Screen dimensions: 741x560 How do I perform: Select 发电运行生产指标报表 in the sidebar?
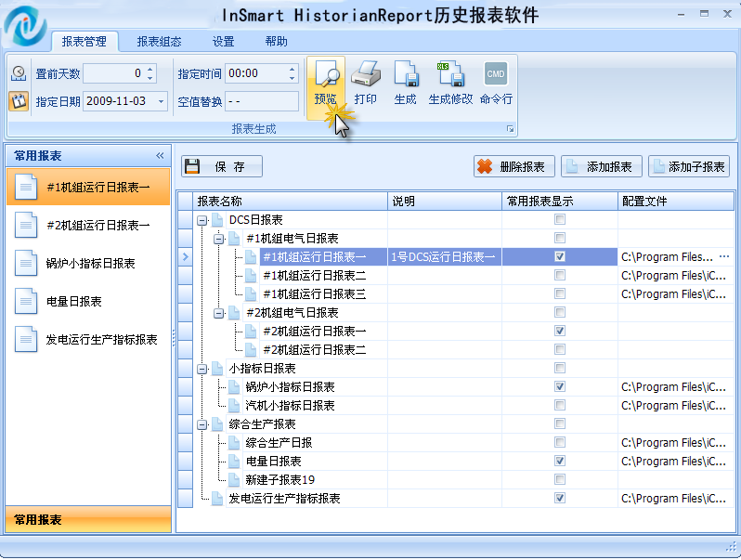tap(88, 339)
